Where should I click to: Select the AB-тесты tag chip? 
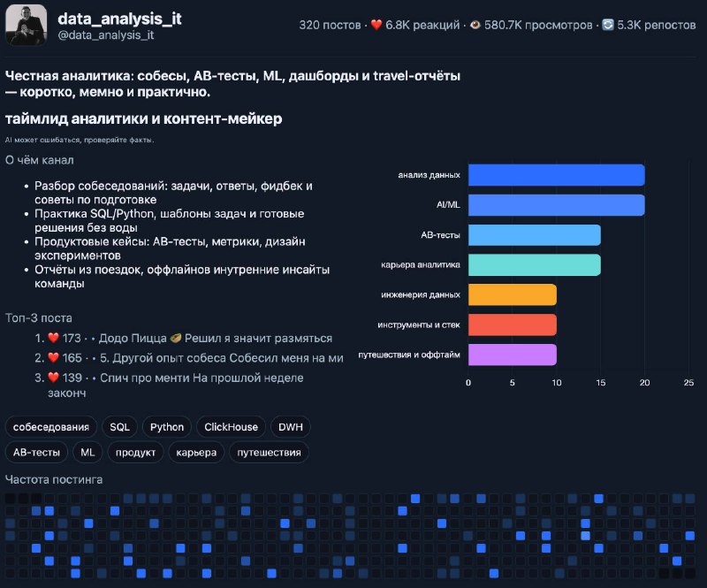click(x=36, y=452)
